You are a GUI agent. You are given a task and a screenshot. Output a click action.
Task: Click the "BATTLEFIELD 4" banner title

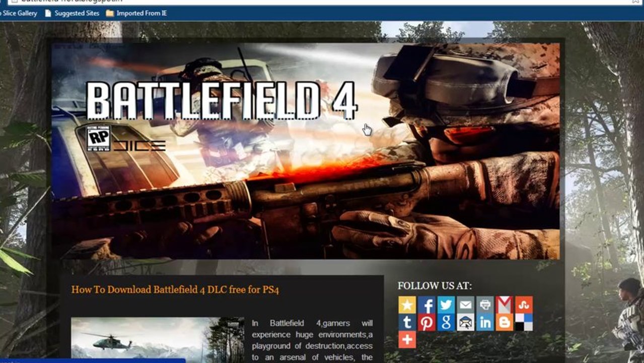point(222,100)
